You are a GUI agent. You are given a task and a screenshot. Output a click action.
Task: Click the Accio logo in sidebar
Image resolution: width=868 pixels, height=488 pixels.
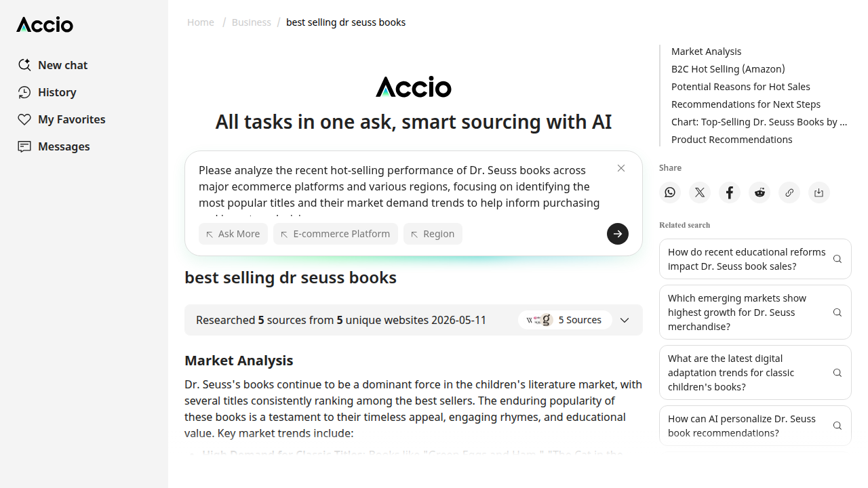(45, 25)
